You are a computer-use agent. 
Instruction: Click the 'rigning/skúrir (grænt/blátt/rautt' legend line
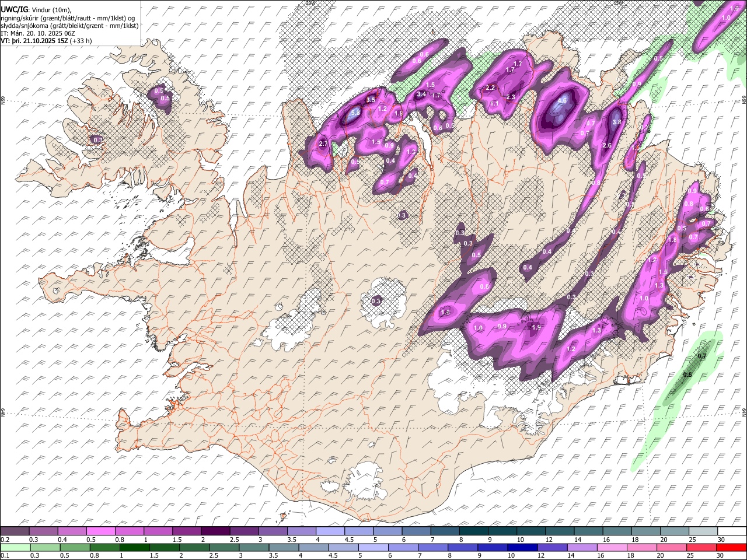[68, 17]
